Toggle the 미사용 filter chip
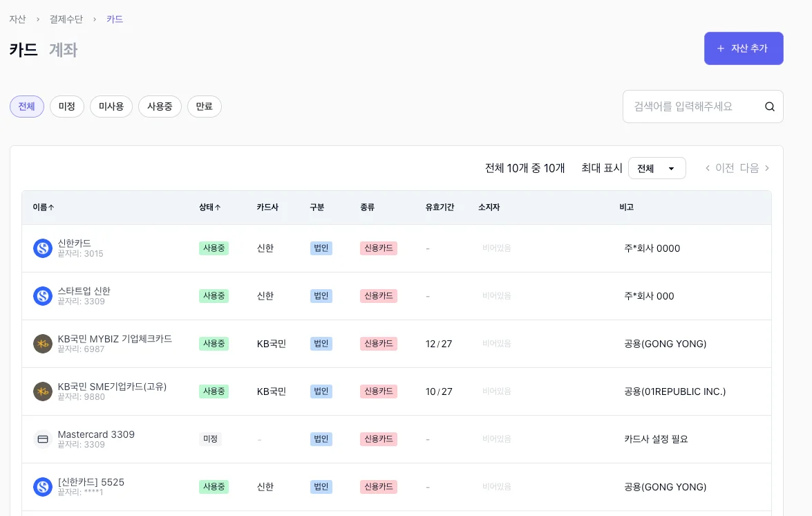The height and width of the screenshot is (516, 812). [111, 106]
